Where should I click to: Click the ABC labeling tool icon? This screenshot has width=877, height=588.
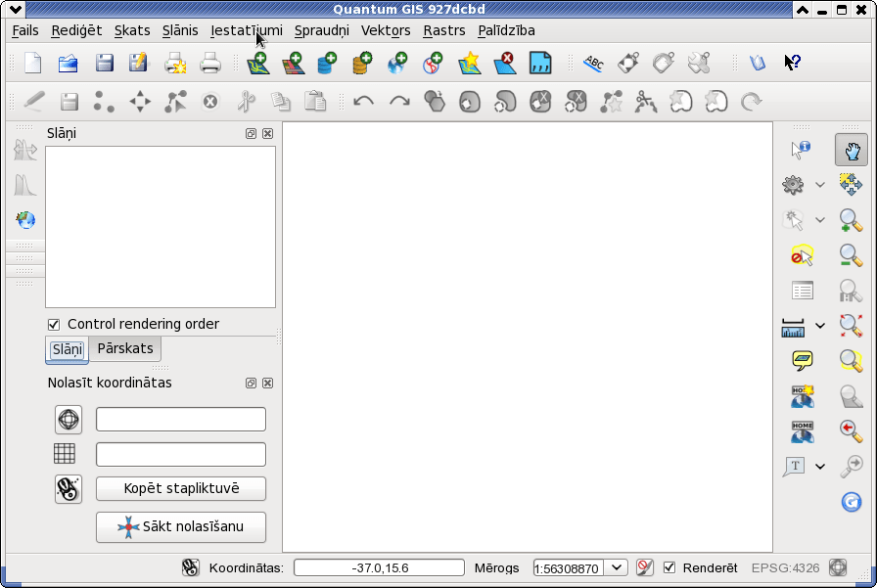tap(593, 63)
